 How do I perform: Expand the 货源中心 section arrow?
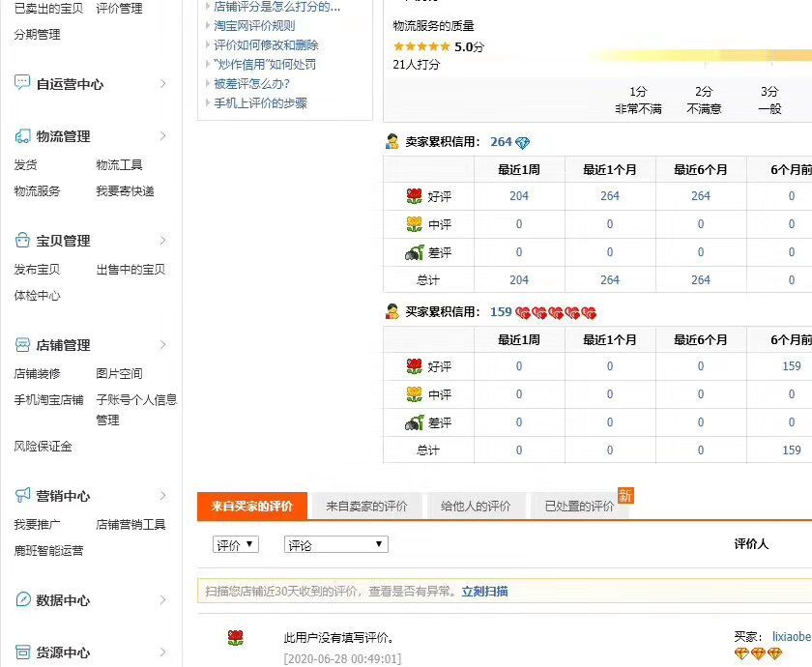coord(163,652)
